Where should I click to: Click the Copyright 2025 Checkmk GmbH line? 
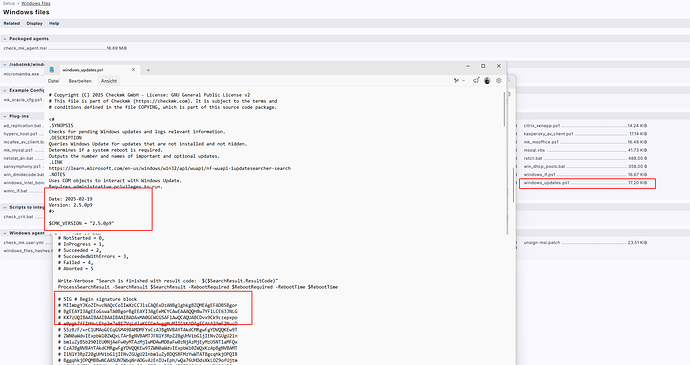[x=149, y=95]
